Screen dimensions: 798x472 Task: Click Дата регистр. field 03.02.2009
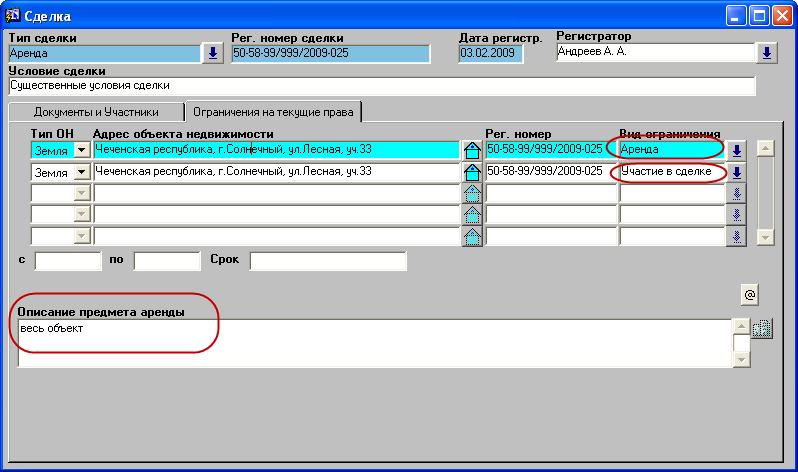coord(491,53)
